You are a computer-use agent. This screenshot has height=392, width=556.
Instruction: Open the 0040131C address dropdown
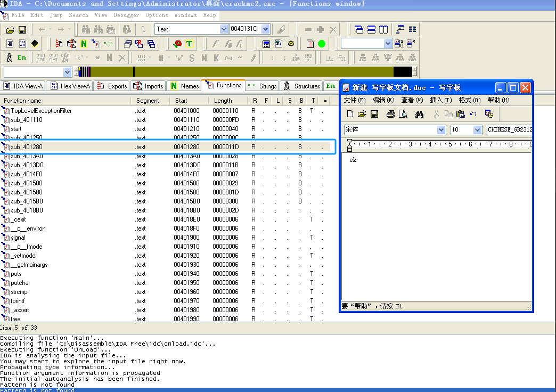click(266, 29)
